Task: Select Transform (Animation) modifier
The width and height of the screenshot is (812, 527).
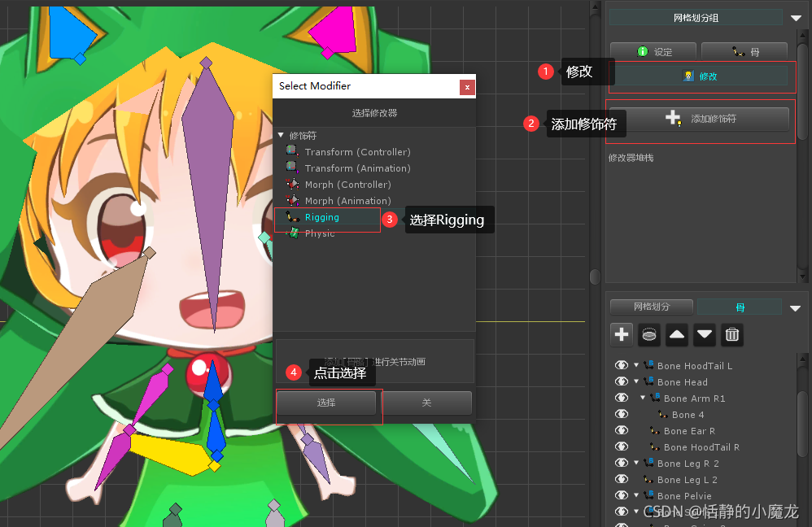Action: point(357,168)
